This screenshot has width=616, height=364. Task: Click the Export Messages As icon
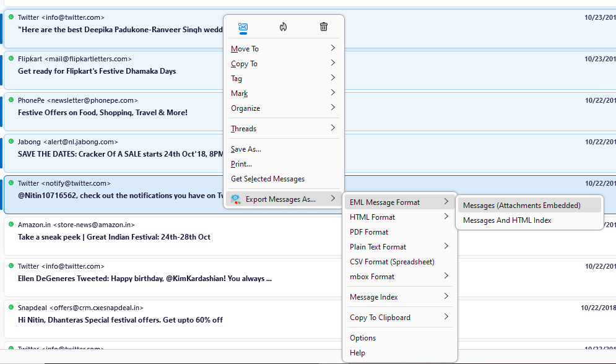pyautogui.click(x=235, y=199)
